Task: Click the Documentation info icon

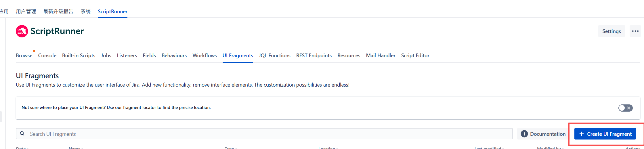Action: coord(524,134)
